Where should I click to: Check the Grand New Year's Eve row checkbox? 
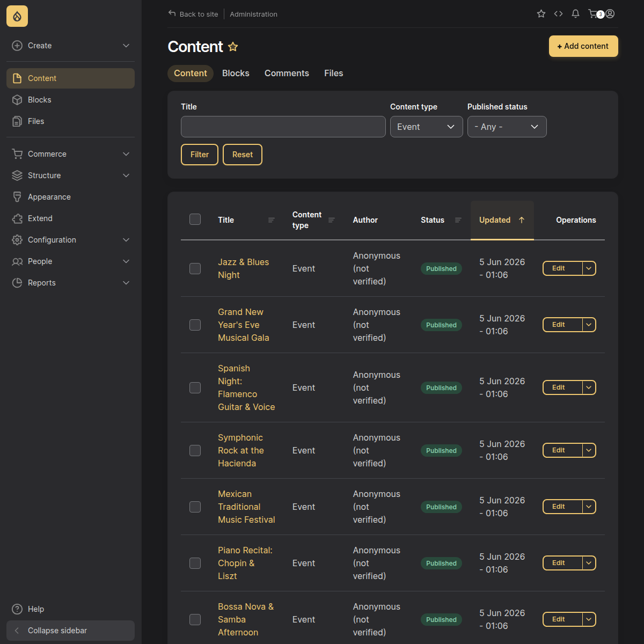(x=195, y=325)
